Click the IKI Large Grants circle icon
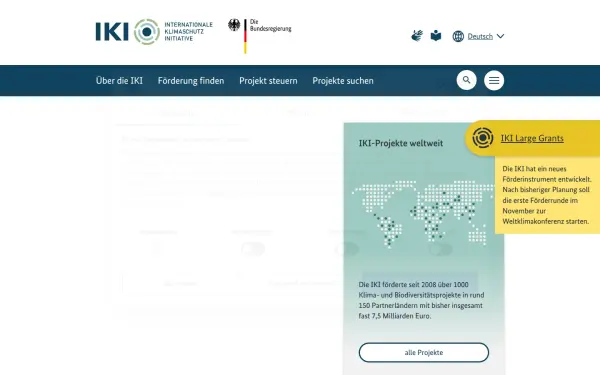 (483, 138)
